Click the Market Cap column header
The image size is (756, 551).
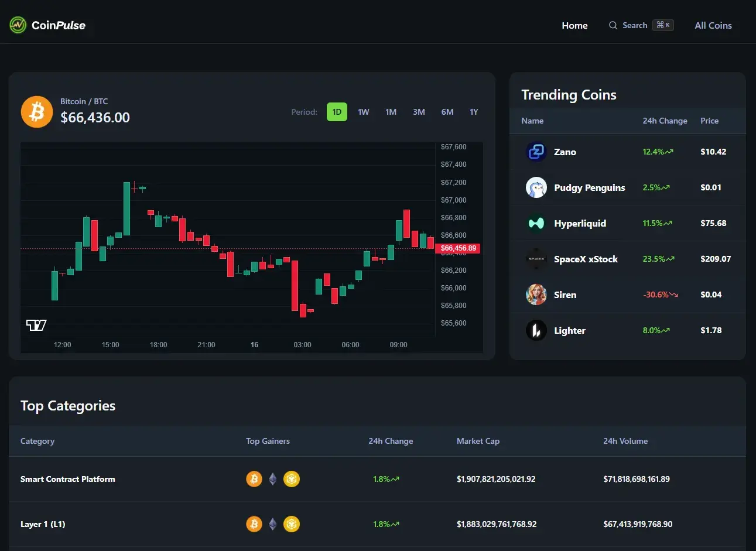478,441
